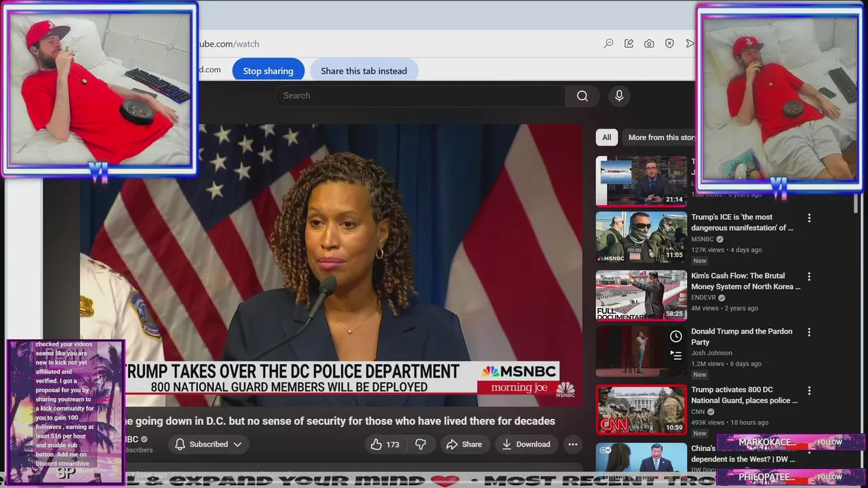Like the video with thumbs-up icon
The image size is (868, 488).
point(376,445)
